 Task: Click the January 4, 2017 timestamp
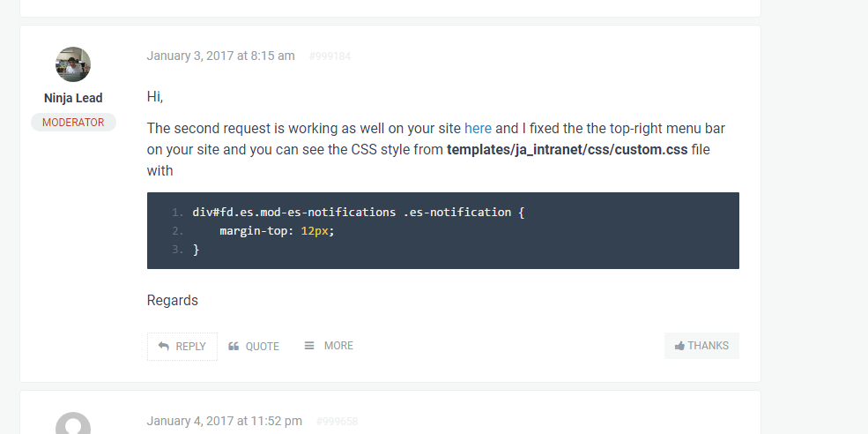[x=224, y=421]
